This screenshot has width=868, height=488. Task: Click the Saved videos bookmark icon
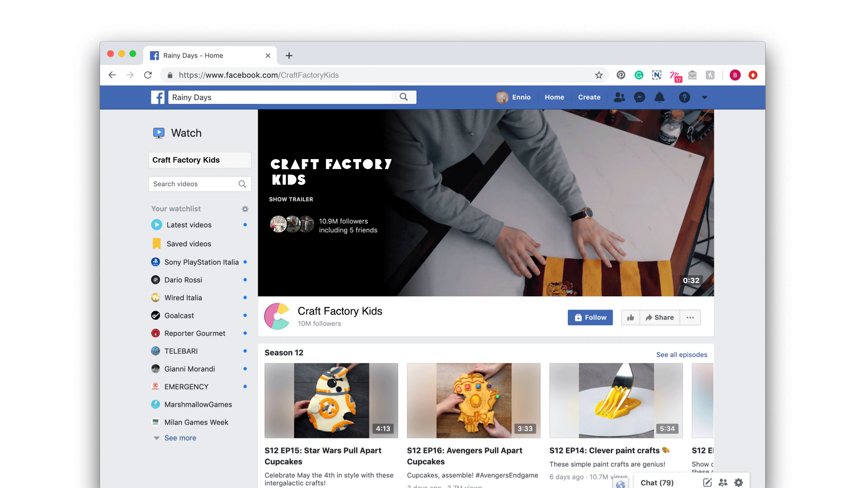156,244
